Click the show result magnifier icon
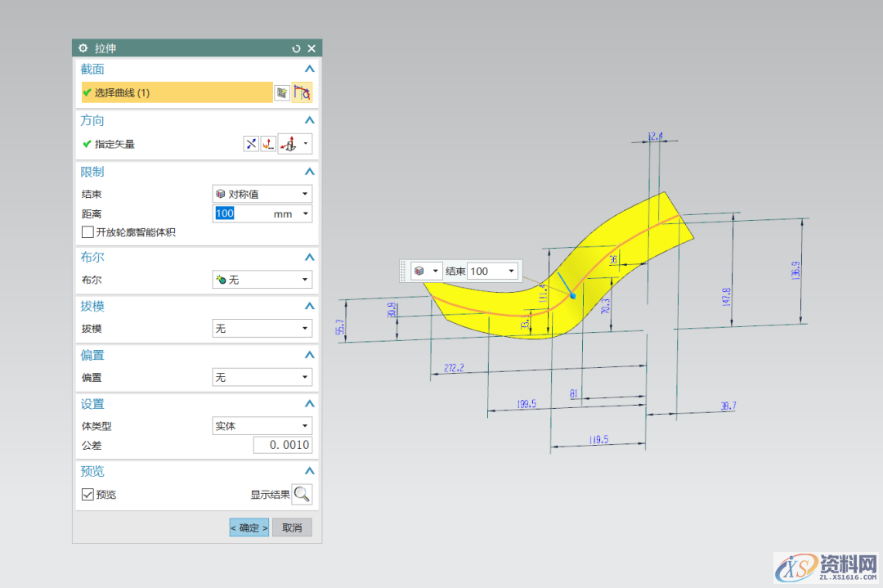This screenshot has width=883, height=588. [302, 495]
